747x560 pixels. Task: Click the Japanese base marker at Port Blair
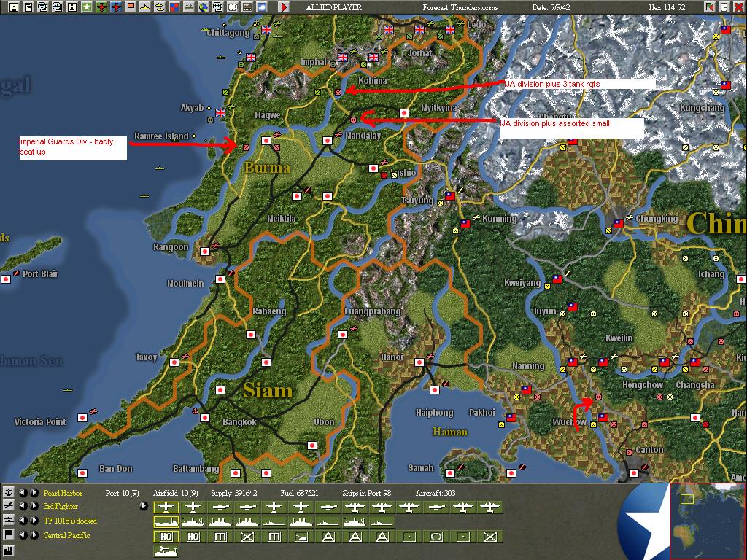[x=6, y=279]
